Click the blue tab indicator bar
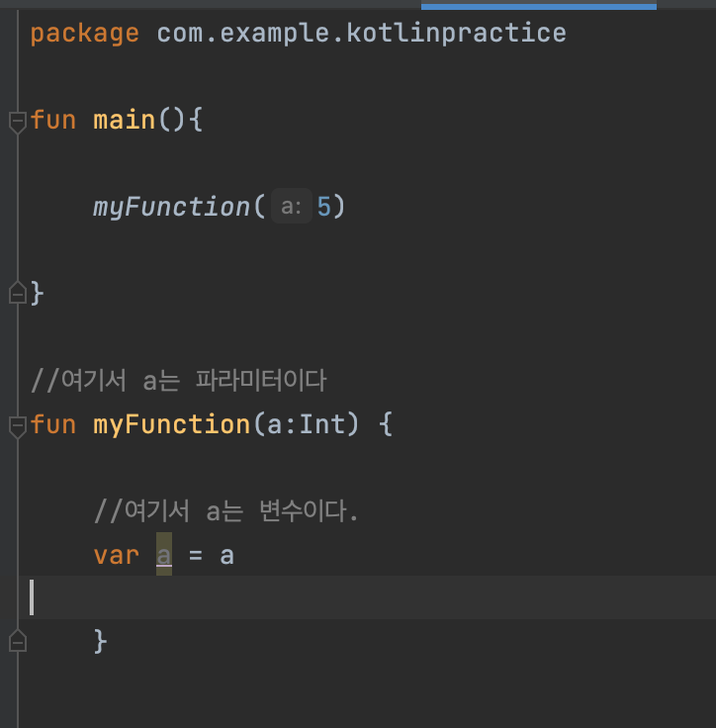The height and width of the screenshot is (728, 716). (x=539, y=6)
